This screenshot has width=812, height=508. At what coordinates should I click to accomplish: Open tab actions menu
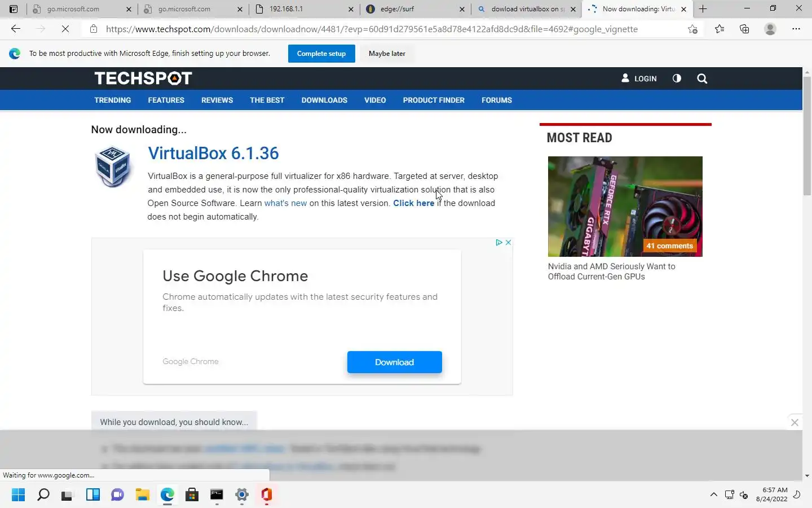coord(14,9)
